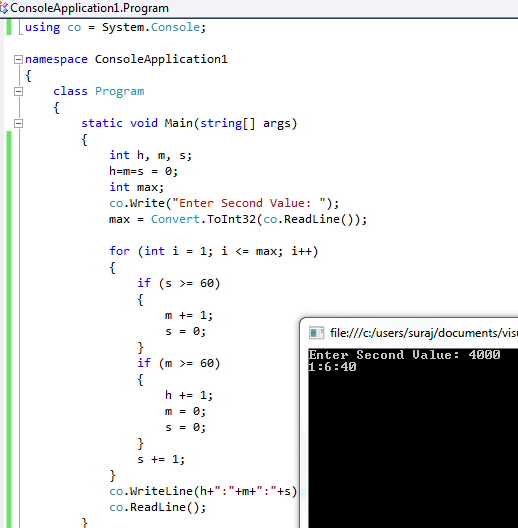518x528 pixels.
Task: Collapse the class Program block
Action: pyautogui.click(x=18, y=92)
